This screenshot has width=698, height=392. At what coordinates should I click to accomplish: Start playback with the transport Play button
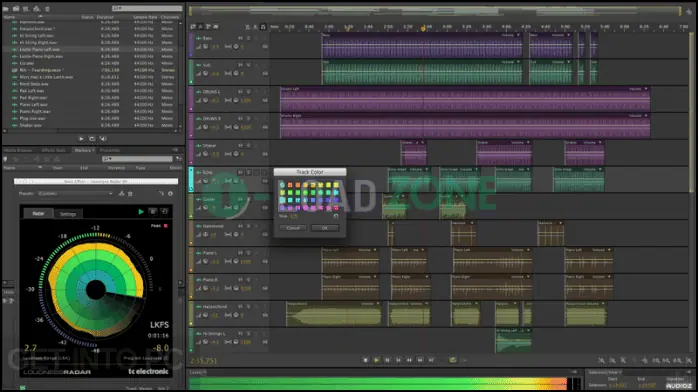point(377,360)
